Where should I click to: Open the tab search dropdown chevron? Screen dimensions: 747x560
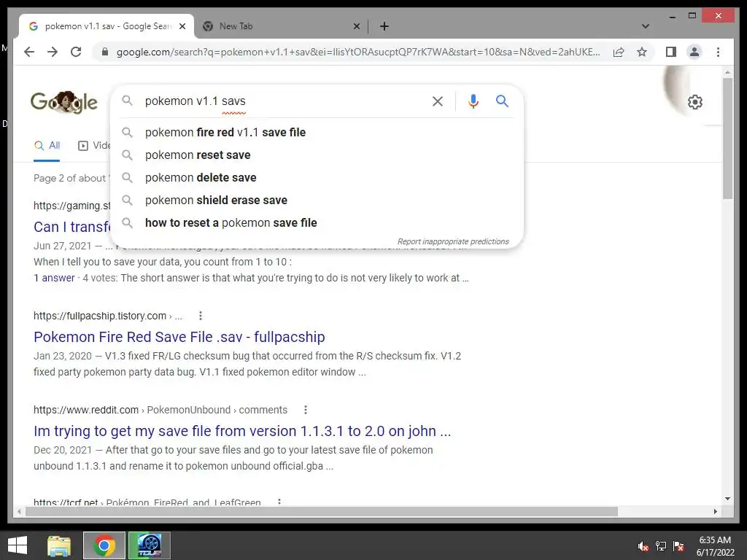[646, 26]
